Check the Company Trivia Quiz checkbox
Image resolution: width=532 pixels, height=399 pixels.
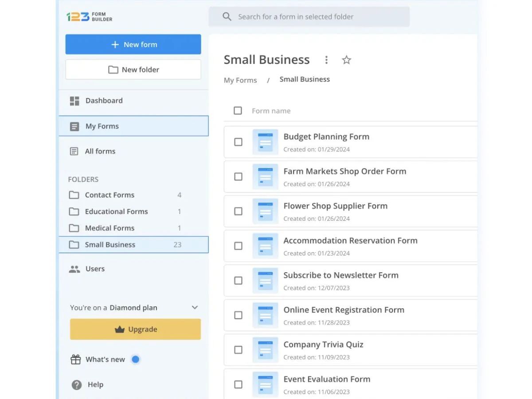238,350
